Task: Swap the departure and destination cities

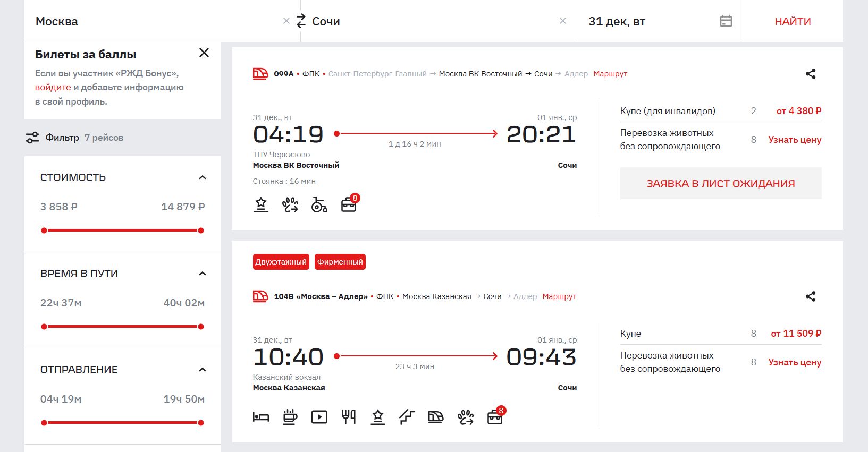Action: 301,21
